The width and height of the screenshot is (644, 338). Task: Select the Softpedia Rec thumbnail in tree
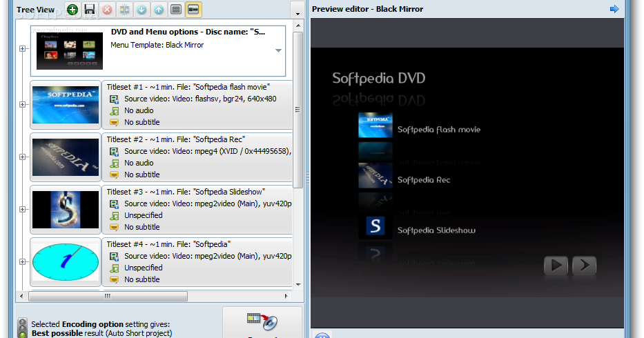click(x=66, y=157)
